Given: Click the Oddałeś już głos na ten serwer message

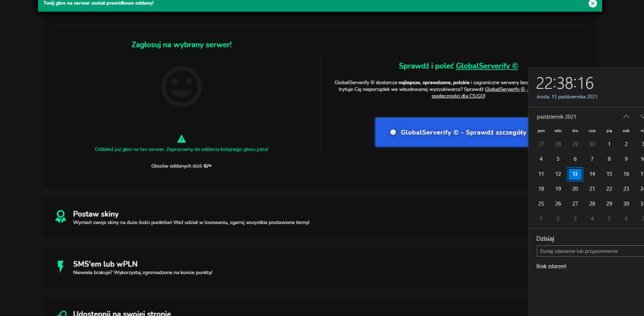Looking at the screenshot, I should [181, 149].
